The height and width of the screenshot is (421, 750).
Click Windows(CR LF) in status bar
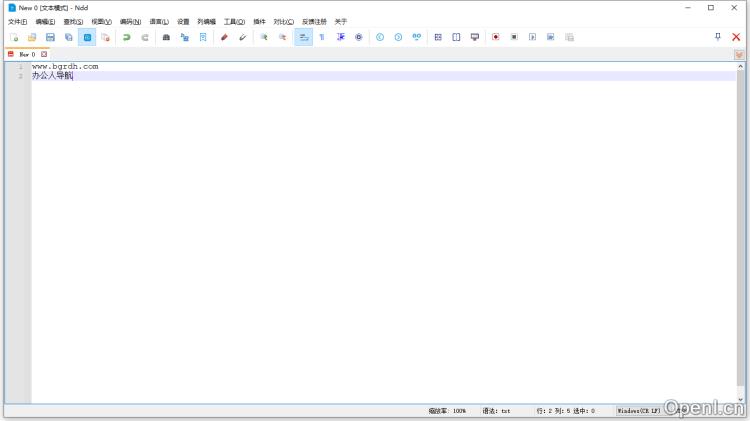[x=639, y=410]
